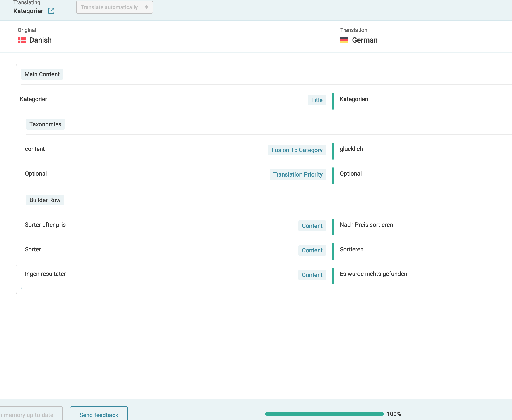Edit the Nach Preis sortieren translation
Screen dimensions: 512x420
(366, 225)
